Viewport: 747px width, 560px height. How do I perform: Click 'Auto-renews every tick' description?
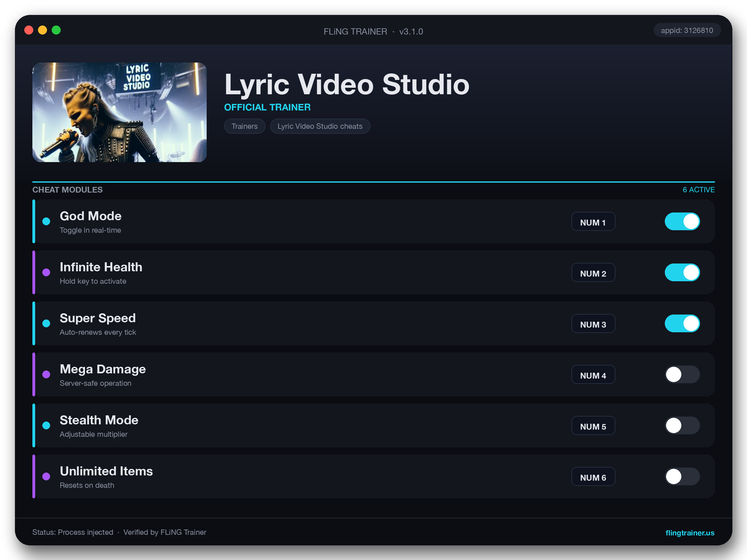(98, 332)
